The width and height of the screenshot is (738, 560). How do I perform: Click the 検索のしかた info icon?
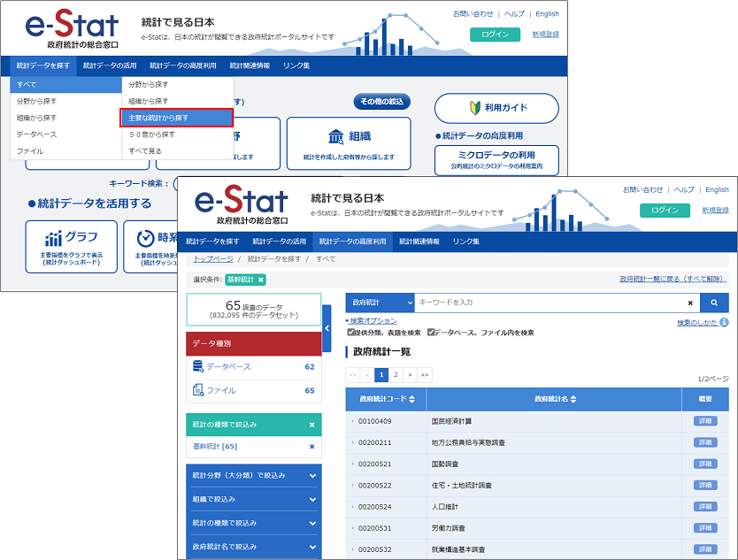(724, 322)
